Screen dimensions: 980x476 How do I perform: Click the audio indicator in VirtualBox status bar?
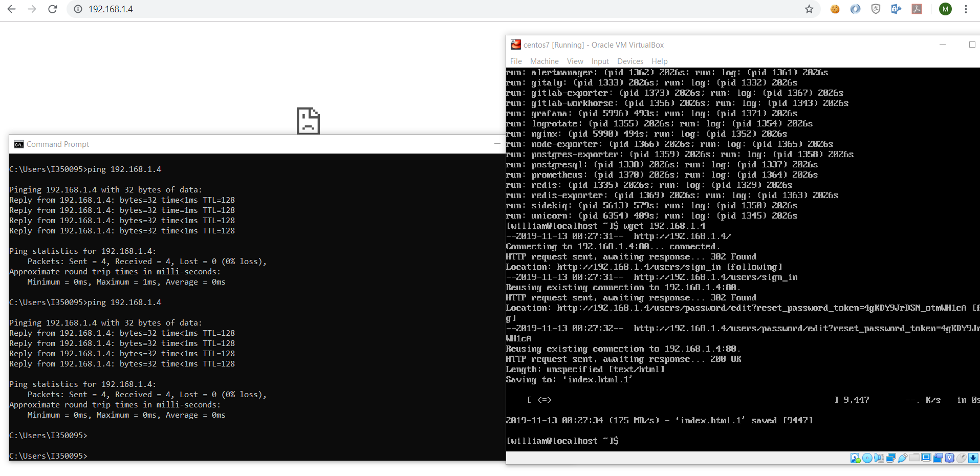click(879, 458)
